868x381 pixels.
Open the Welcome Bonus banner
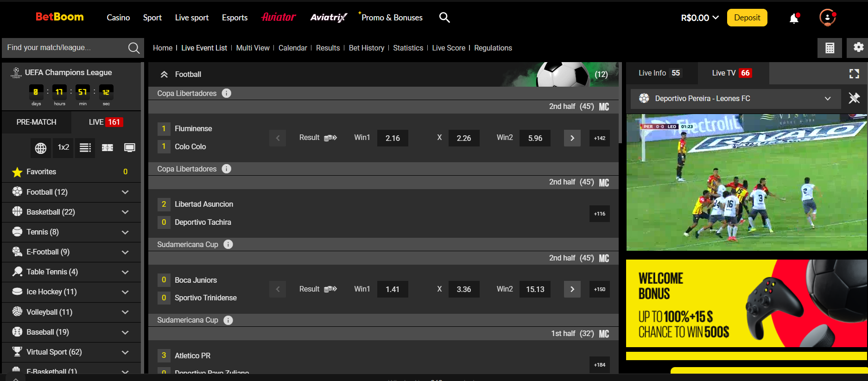747,303
